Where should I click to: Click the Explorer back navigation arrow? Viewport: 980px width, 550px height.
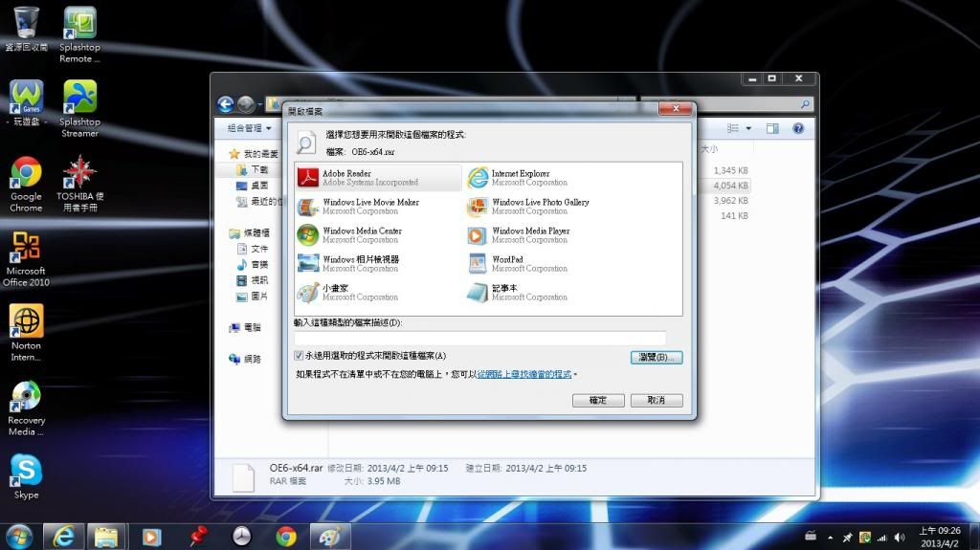226,104
